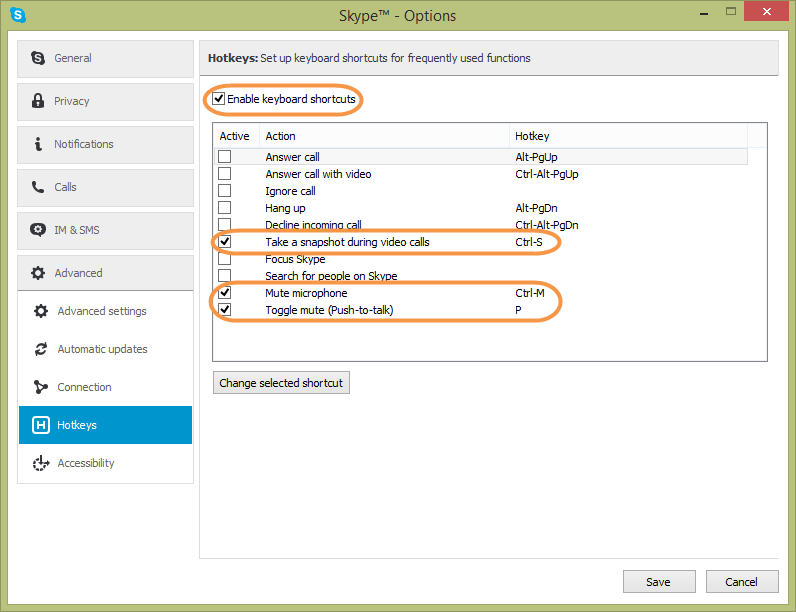Click the General section Skype icon
The image size is (796, 612).
[38, 58]
